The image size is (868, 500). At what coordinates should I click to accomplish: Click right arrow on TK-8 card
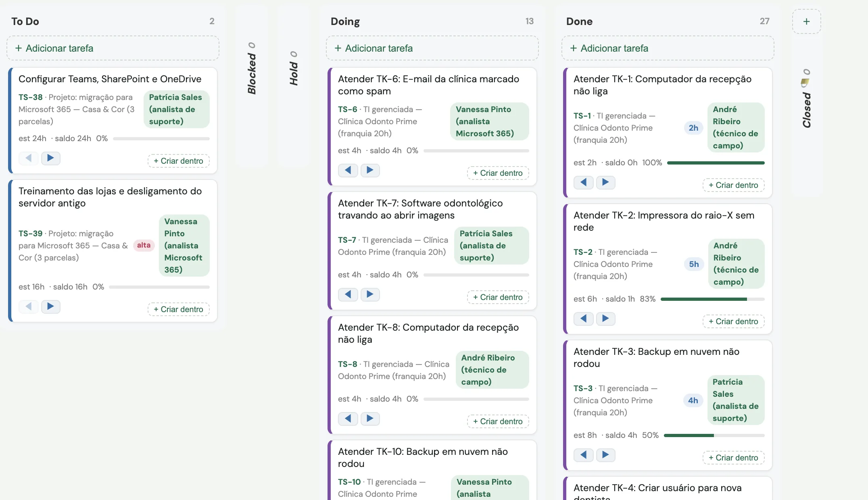point(370,419)
